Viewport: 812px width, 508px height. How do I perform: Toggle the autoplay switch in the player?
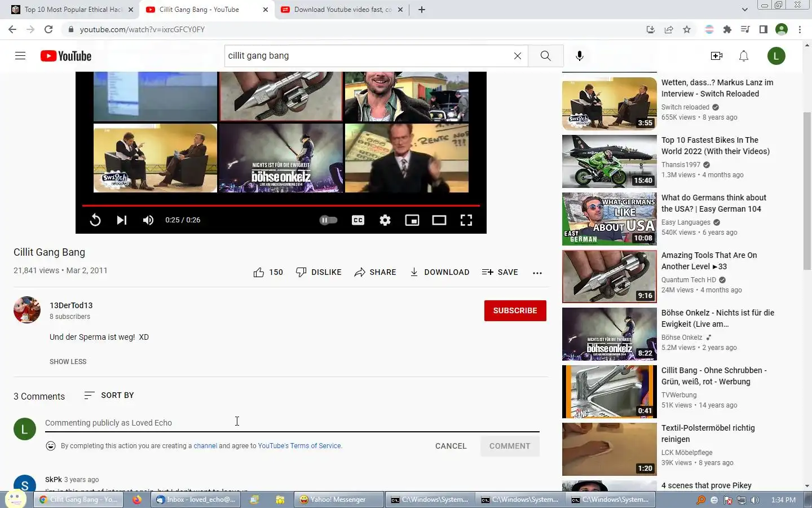click(x=328, y=220)
